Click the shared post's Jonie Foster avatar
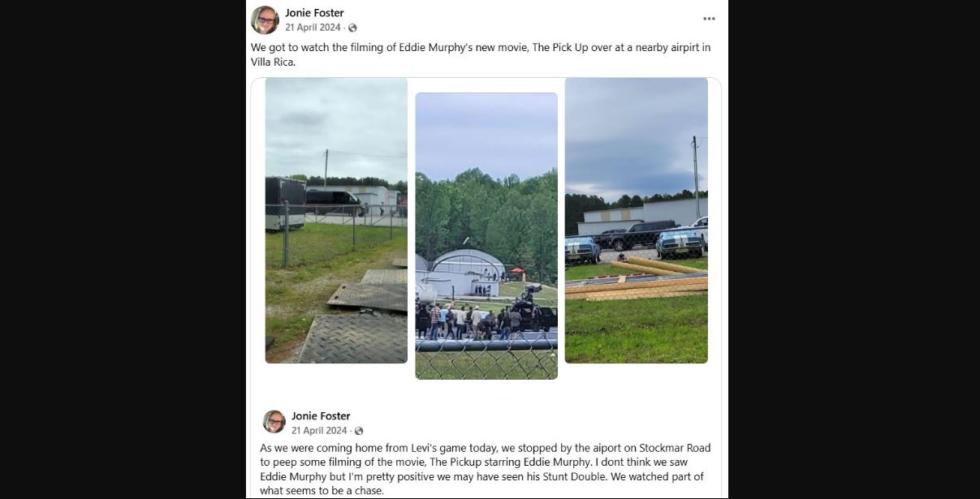This screenshot has height=499, width=980. [x=274, y=422]
